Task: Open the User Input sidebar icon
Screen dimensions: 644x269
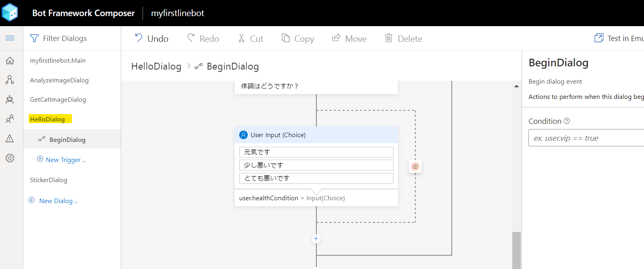Action: pyautogui.click(x=10, y=119)
